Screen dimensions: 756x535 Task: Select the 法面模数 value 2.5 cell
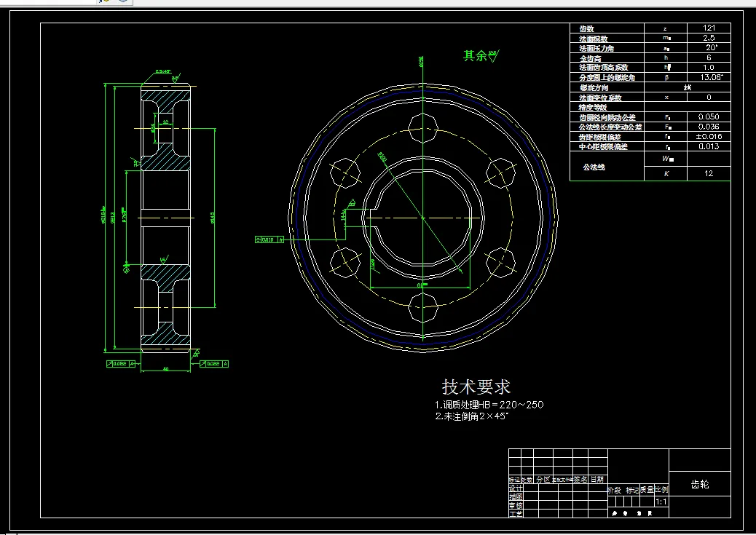coord(709,38)
